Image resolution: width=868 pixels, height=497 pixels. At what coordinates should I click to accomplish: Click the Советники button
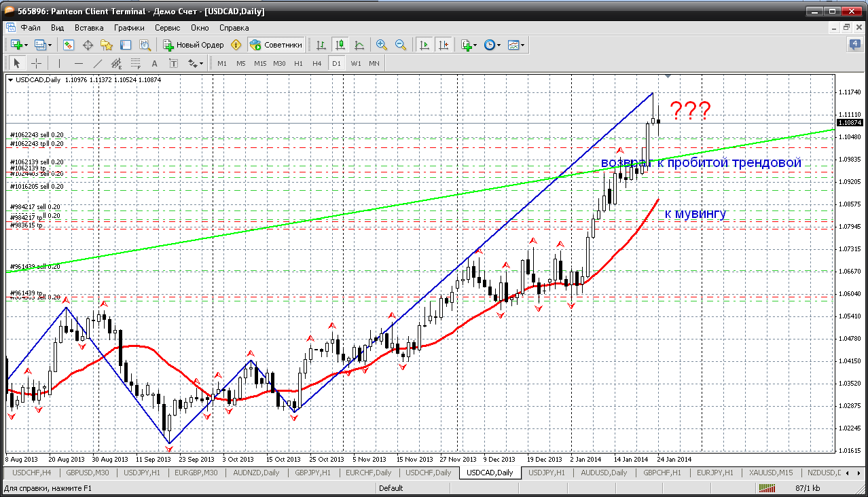tap(276, 45)
